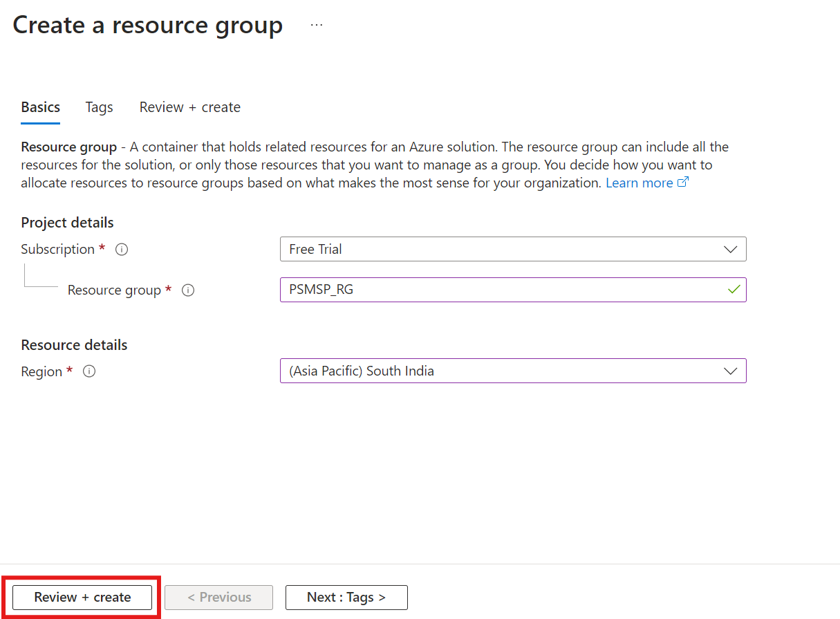840x619 pixels.
Task: Click the greyed-out Previous button
Action: coord(219,598)
